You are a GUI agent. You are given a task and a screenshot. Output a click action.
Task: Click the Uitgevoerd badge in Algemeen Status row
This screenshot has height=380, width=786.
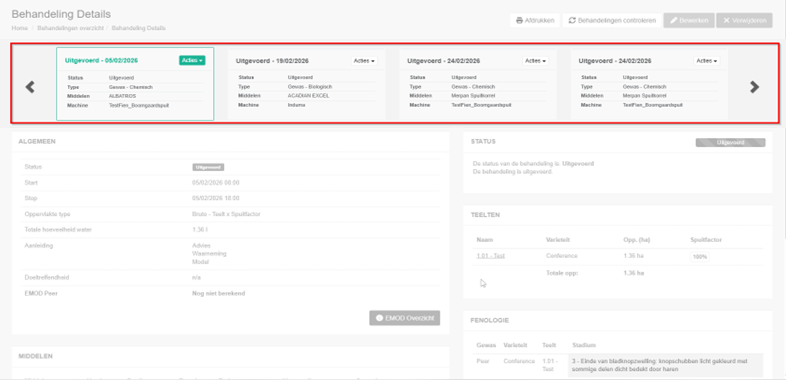tap(208, 167)
